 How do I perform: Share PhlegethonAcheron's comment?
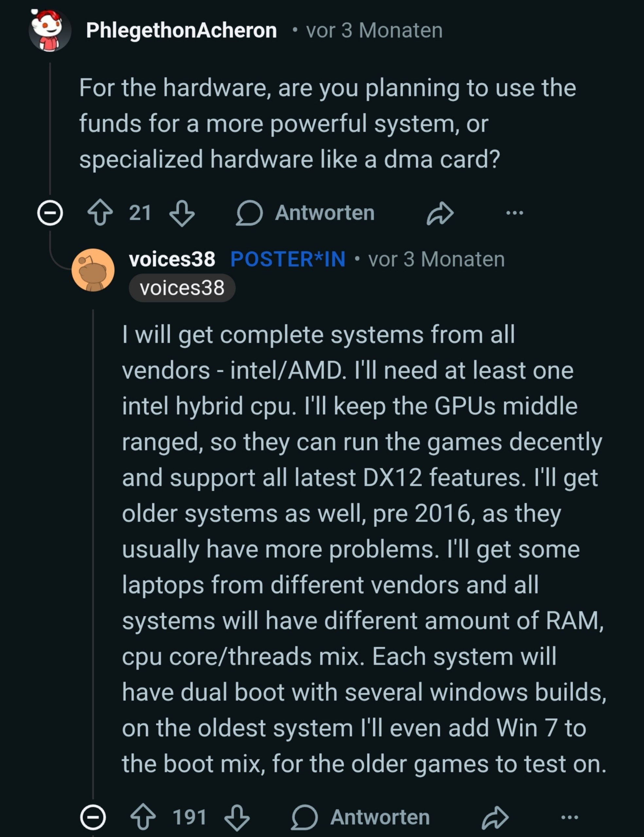click(440, 213)
